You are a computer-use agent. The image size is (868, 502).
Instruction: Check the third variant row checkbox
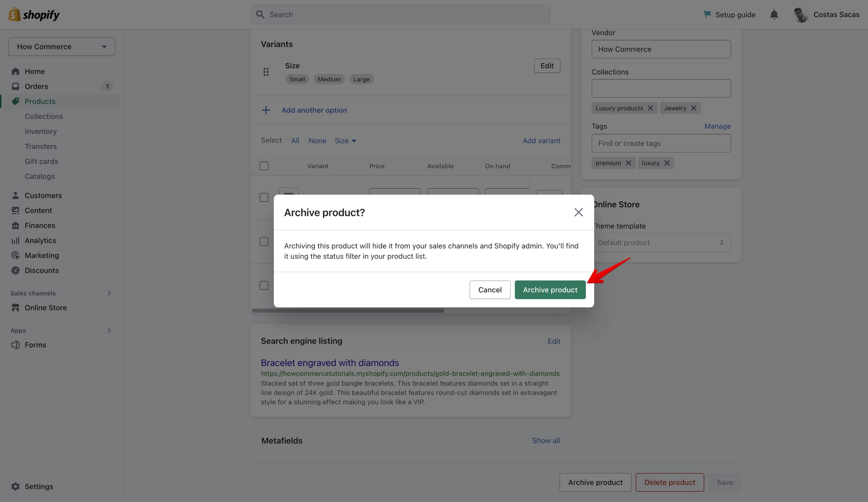tap(264, 285)
